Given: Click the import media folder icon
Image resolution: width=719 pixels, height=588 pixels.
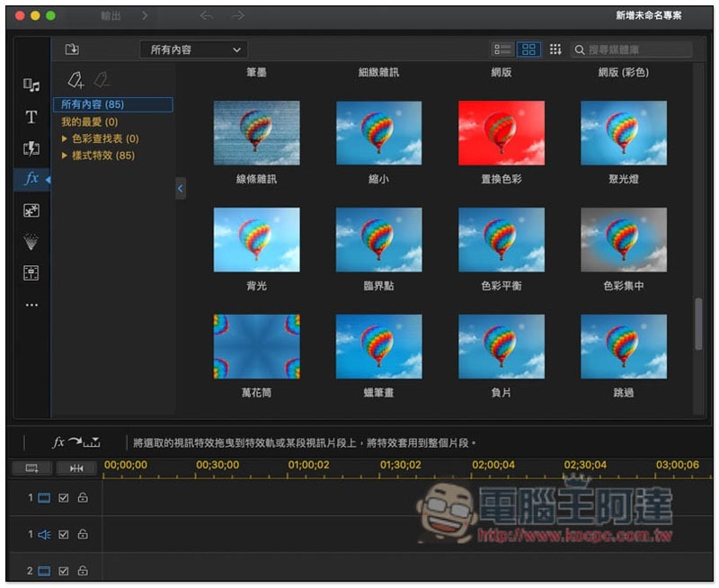Looking at the screenshot, I should [74, 49].
